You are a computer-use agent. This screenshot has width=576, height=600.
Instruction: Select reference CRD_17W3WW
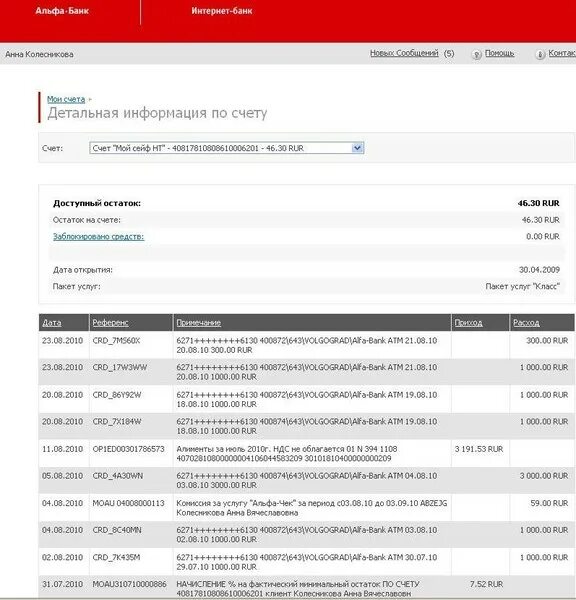tap(120, 367)
